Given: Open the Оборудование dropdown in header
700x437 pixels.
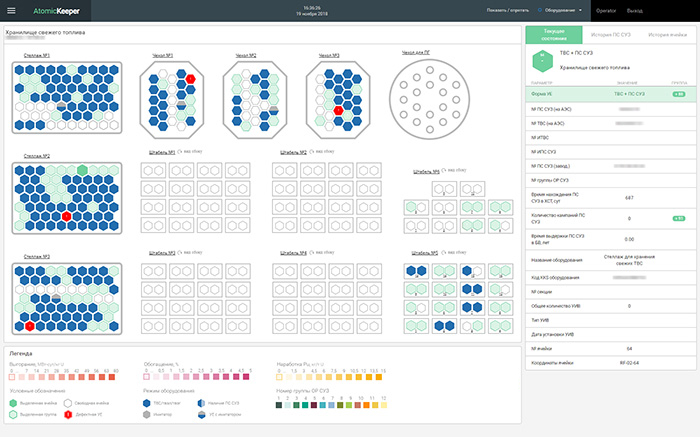Looking at the screenshot, I should [564, 11].
